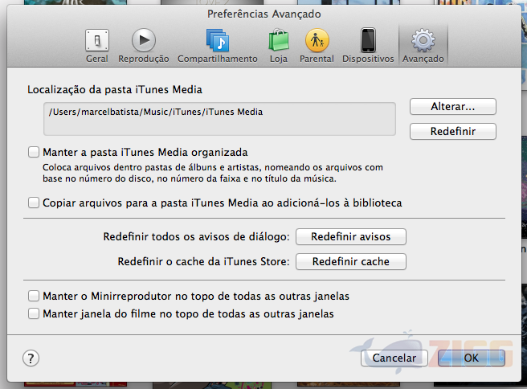Open the Parental controls icon pane
This screenshot has width=527, height=389.
click(317, 46)
